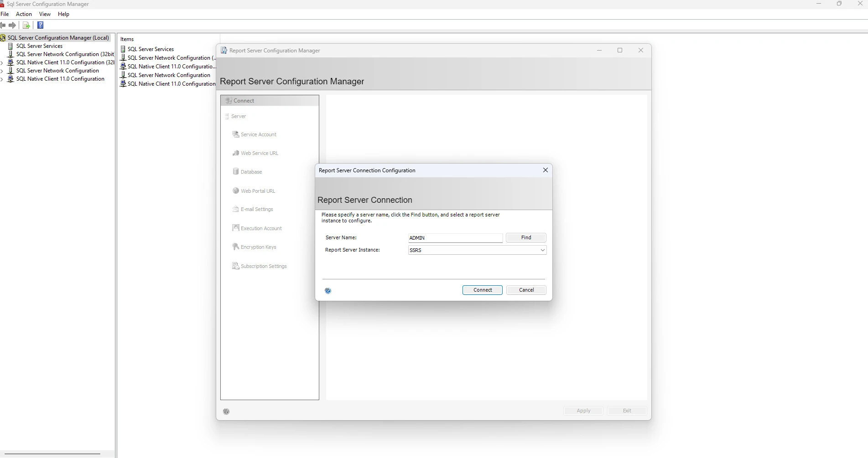Open the Report Server Instance dropdown
868x458 pixels.
click(542, 250)
